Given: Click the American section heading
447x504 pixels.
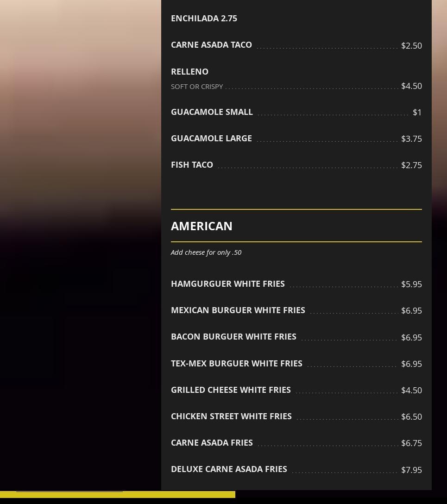Looking at the screenshot, I should point(201,226).
